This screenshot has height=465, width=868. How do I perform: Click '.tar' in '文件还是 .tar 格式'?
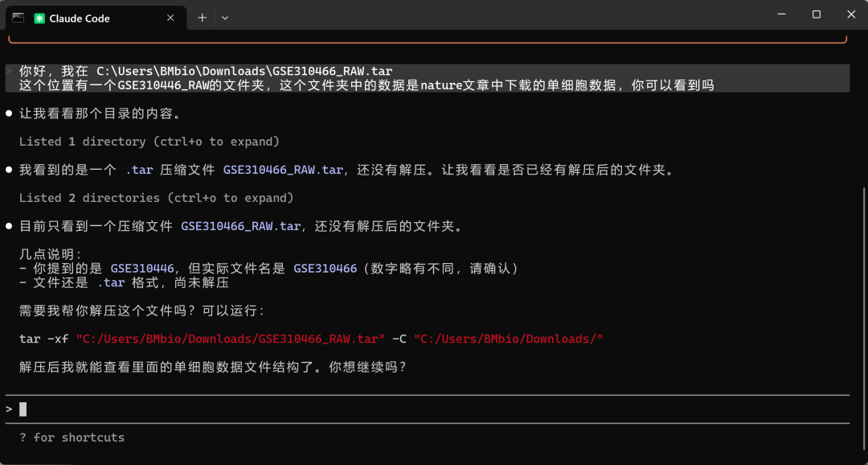(x=111, y=282)
